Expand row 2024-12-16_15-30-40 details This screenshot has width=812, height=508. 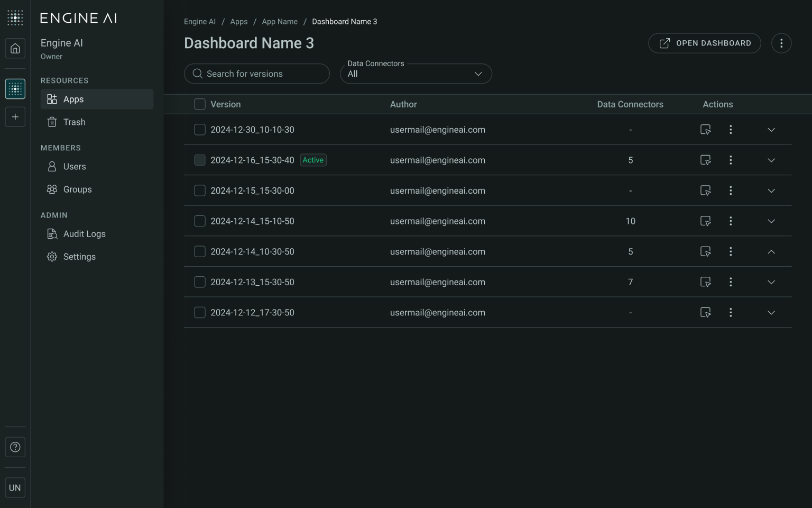tap(771, 160)
